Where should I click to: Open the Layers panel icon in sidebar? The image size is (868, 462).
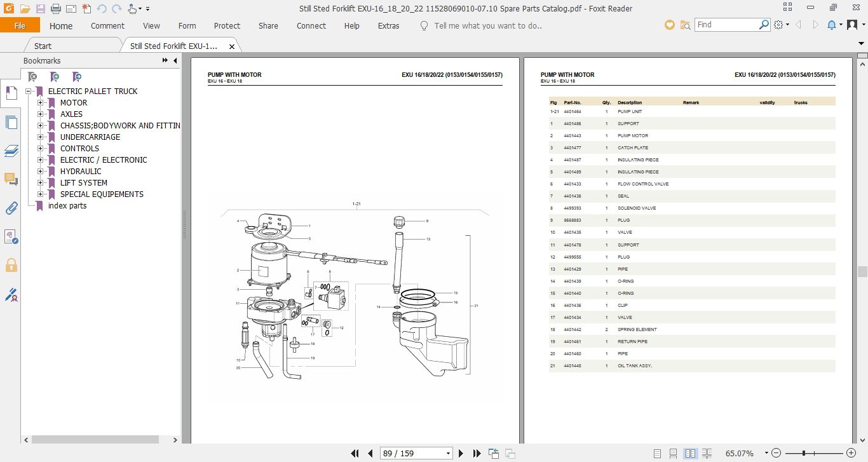(x=11, y=151)
